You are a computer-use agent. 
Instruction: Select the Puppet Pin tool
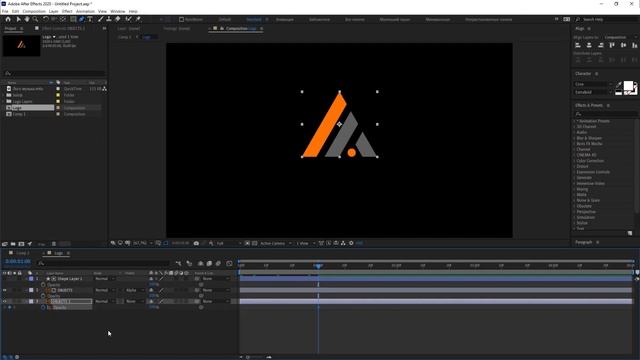point(138,19)
